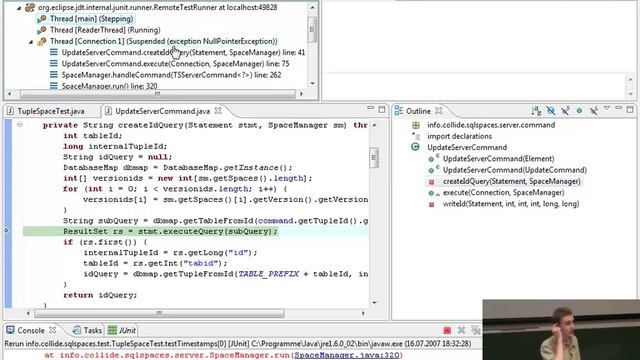640x360 pixels.
Task: Close the UpdateServerCommand.java tab
Action: pyautogui.click(x=218, y=111)
